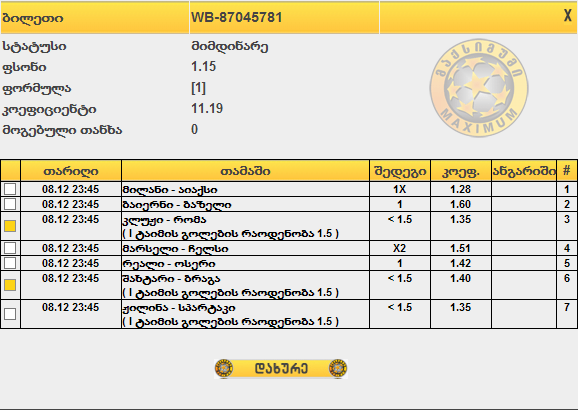The height and width of the screenshot is (410, 578).
Task: Click the შედეგი column header
Action: [x=400, y=171]
